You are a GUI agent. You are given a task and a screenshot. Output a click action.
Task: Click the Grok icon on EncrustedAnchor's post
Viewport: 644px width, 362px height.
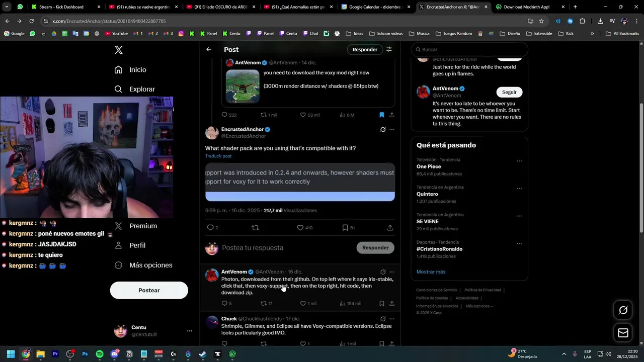click(383, 130)
